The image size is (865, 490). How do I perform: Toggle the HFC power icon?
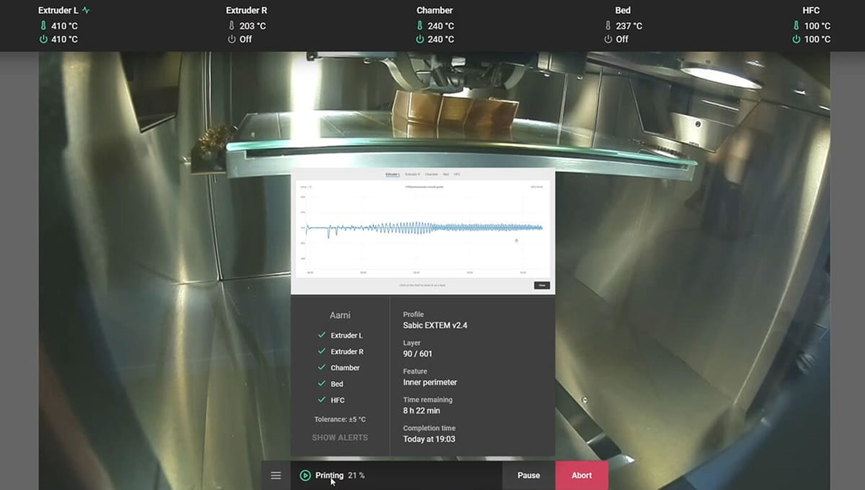coord(796,39)
